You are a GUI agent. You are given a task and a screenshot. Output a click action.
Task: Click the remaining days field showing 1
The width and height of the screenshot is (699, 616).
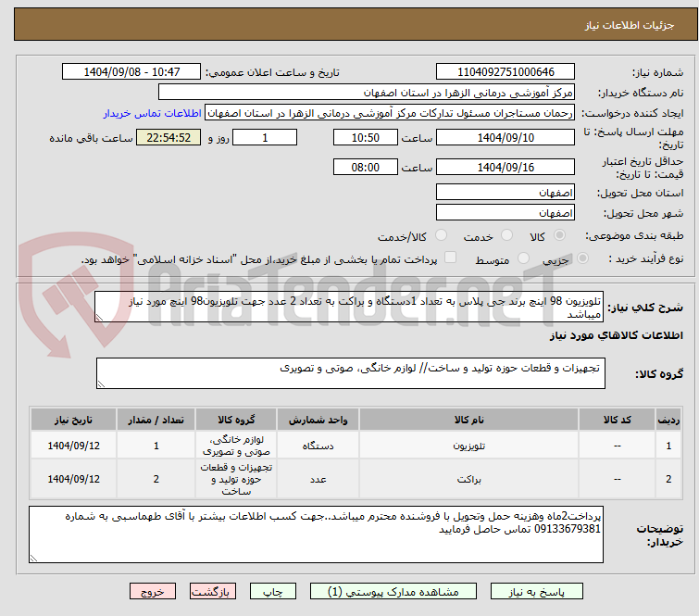(x=265, y=137)
